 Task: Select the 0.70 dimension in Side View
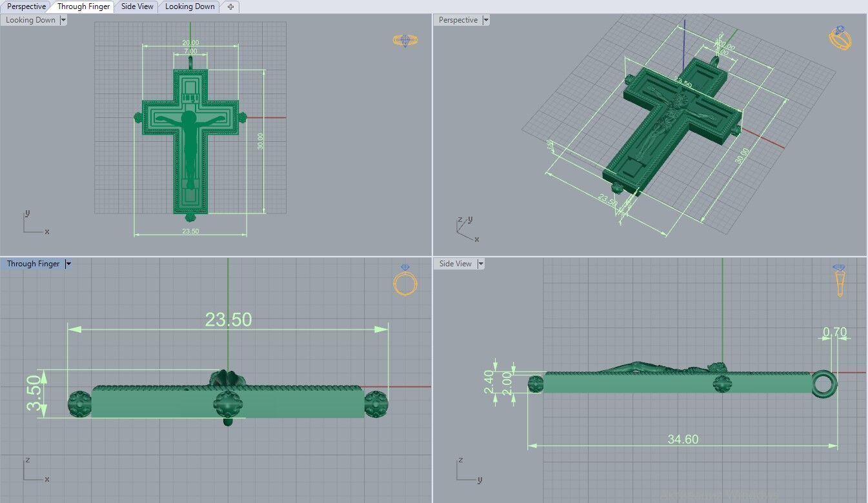834,333
